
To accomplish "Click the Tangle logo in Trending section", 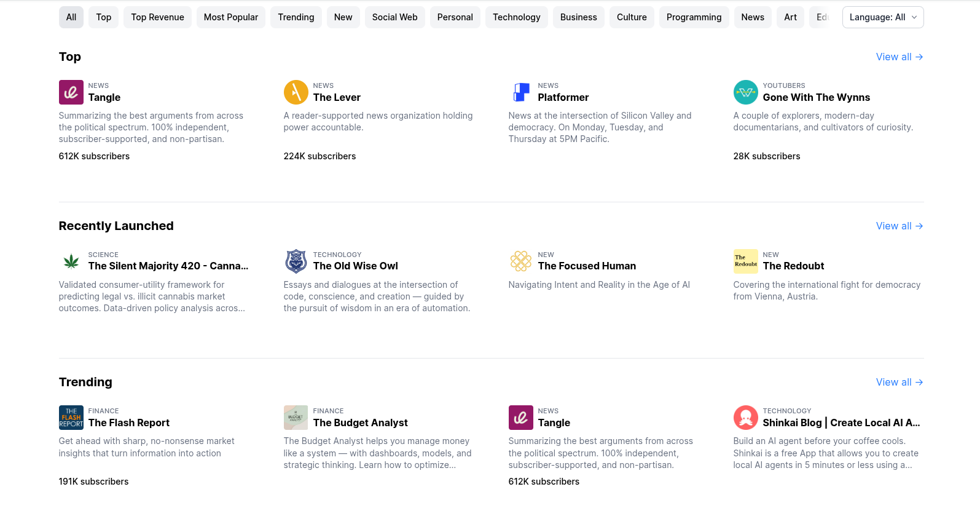I will click(x=521, y=418).
